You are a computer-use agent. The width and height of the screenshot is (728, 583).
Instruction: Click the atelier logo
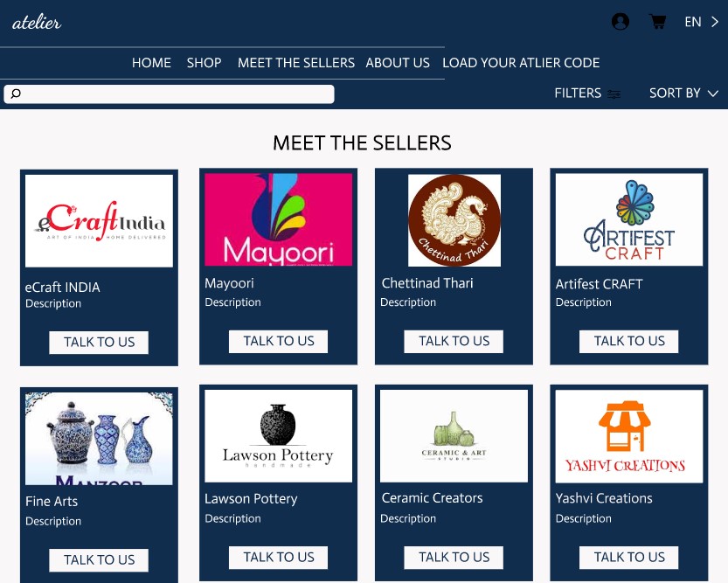(37, 22)
